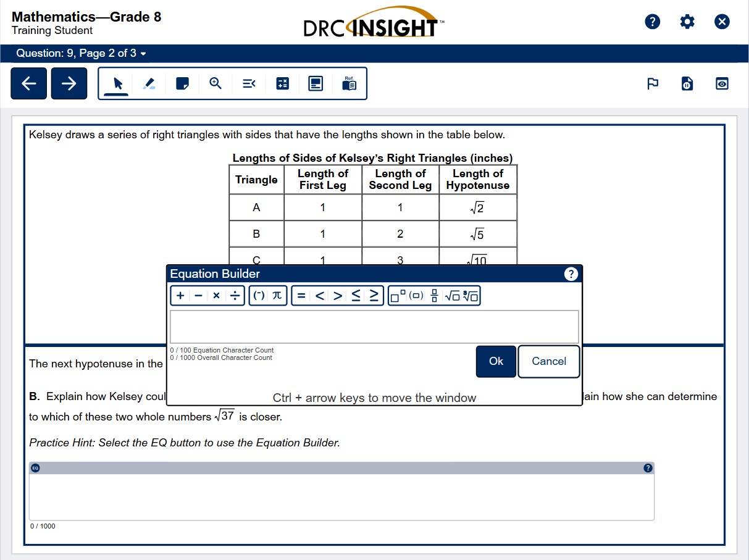Cancel the Equation Builder dialog
Image resolution: width=749 pixels, height=560 pixels.
click(549, 361)
